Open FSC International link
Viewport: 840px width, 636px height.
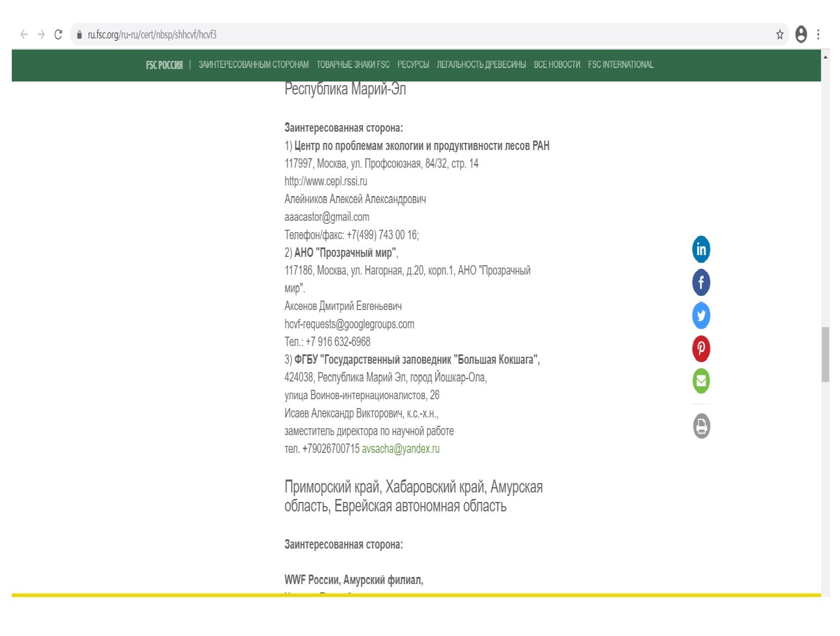pos(620,64)
